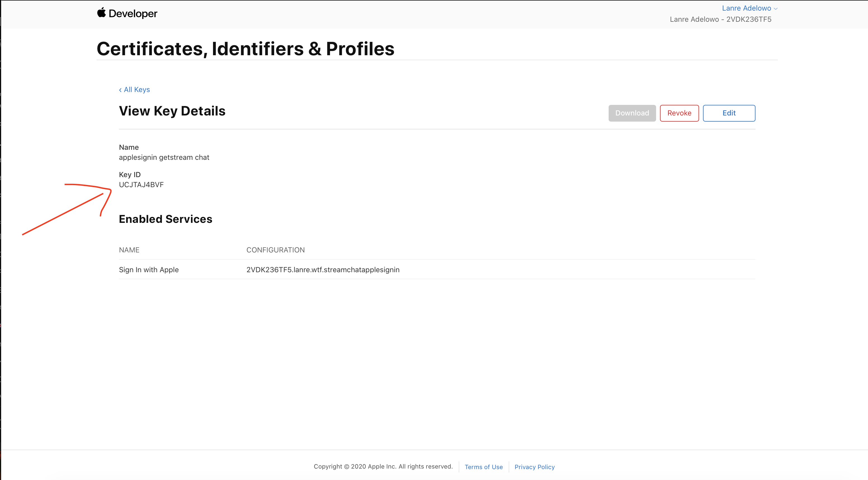Viewport: 868px width, 480px height.
Task: Click team name Lanre Adelowo - 2VDK236TF5
Action: [x=720, y=19]
